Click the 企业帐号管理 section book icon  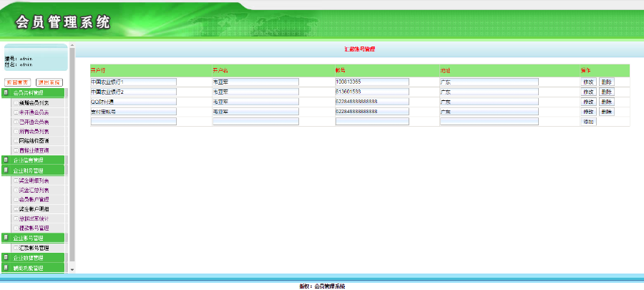click(x=6, y=238)
